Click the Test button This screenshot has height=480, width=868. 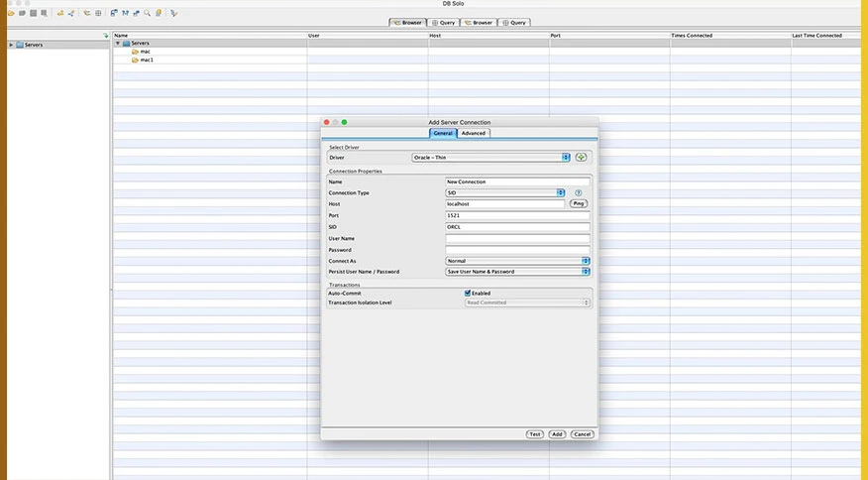[x=535, y=434]
